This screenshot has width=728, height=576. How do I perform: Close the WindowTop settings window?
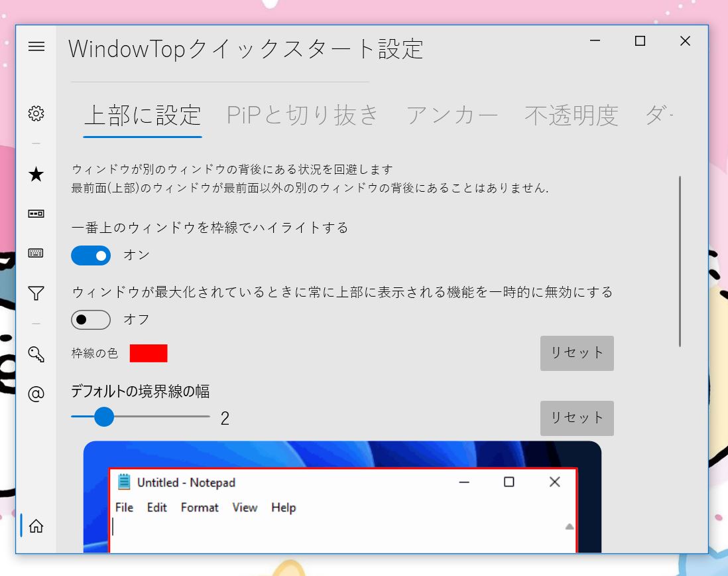[x=685, y=41]
